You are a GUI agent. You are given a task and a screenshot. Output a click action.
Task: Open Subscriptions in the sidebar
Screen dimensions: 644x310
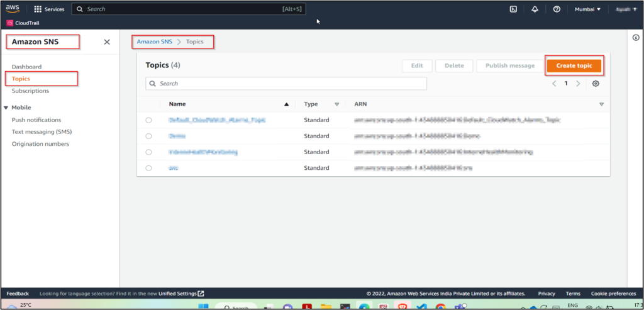[x=30, y=91]
